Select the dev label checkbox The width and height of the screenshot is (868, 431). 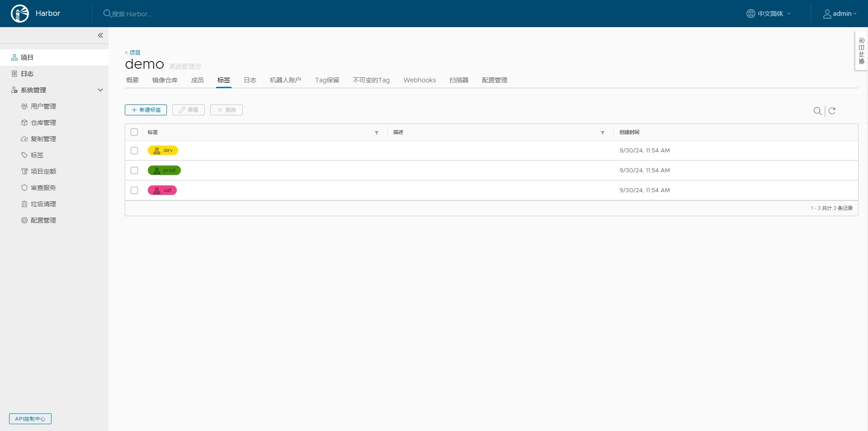(134, 151)
